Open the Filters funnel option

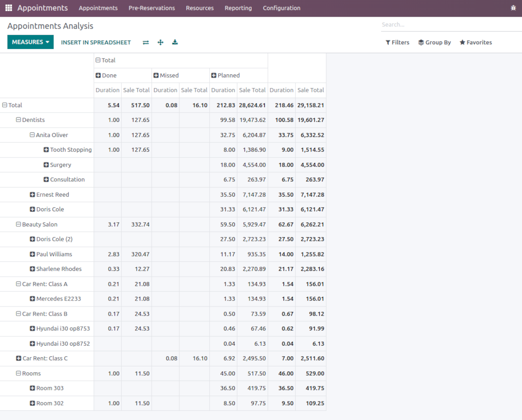coord(397,42)
